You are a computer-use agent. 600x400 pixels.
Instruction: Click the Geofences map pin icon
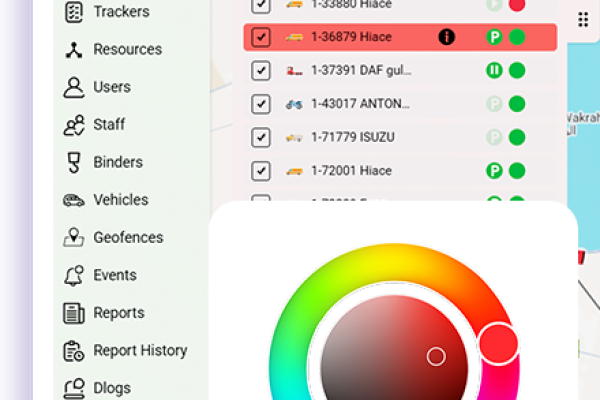(73, 238)
